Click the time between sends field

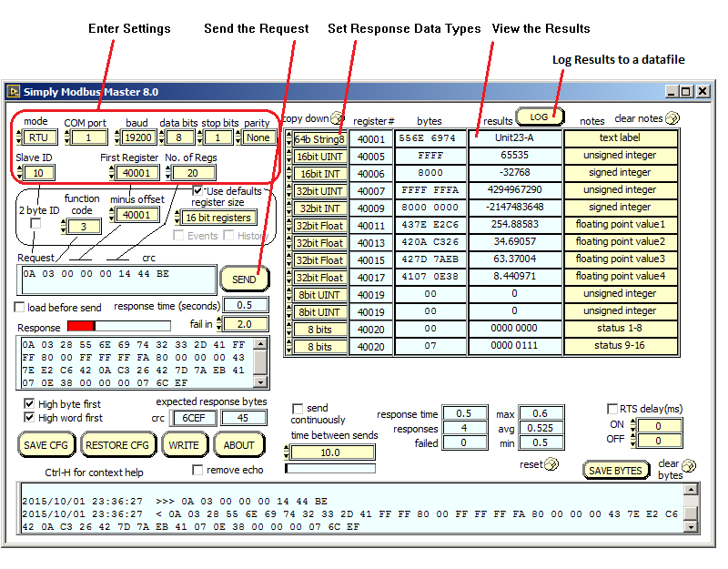pyautogui.click(x=330, y=452)
